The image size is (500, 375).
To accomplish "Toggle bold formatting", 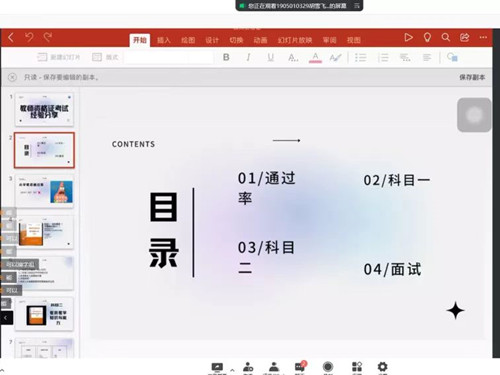I will point(226,57).
